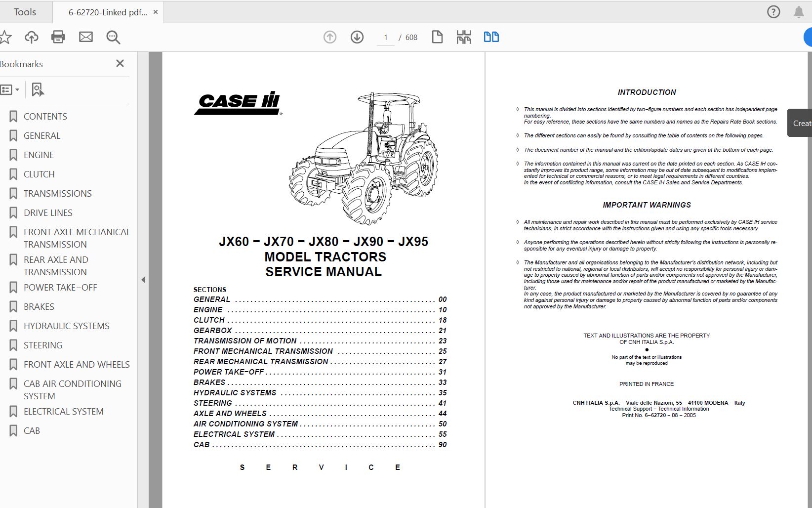Click the Print No. 6-62720 text
This screenshot has width=812, height=508.
[x=659, y=415]
